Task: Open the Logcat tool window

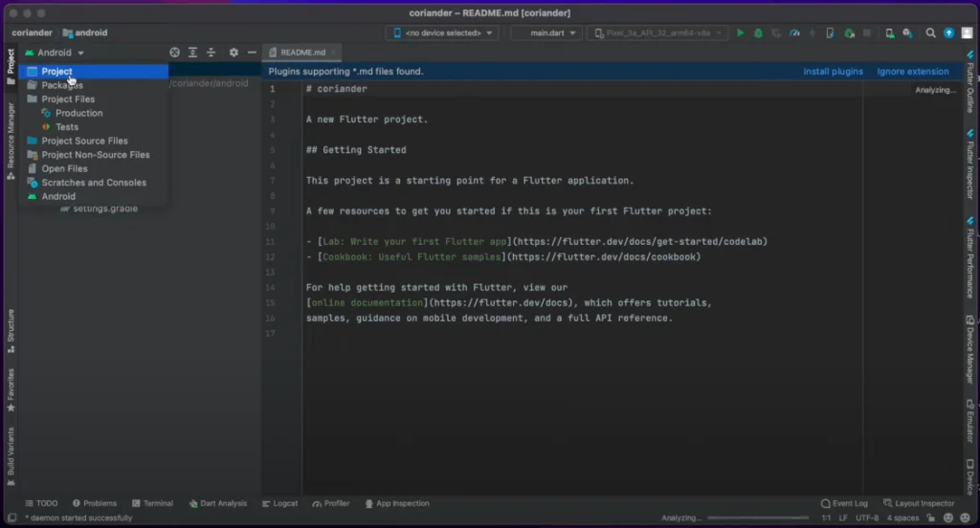Action: tap(279, 503)
